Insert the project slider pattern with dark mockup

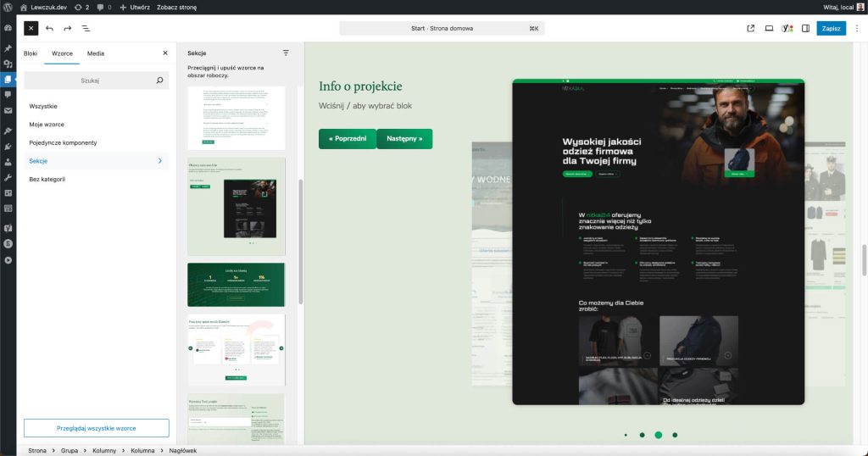pos(236,207)
